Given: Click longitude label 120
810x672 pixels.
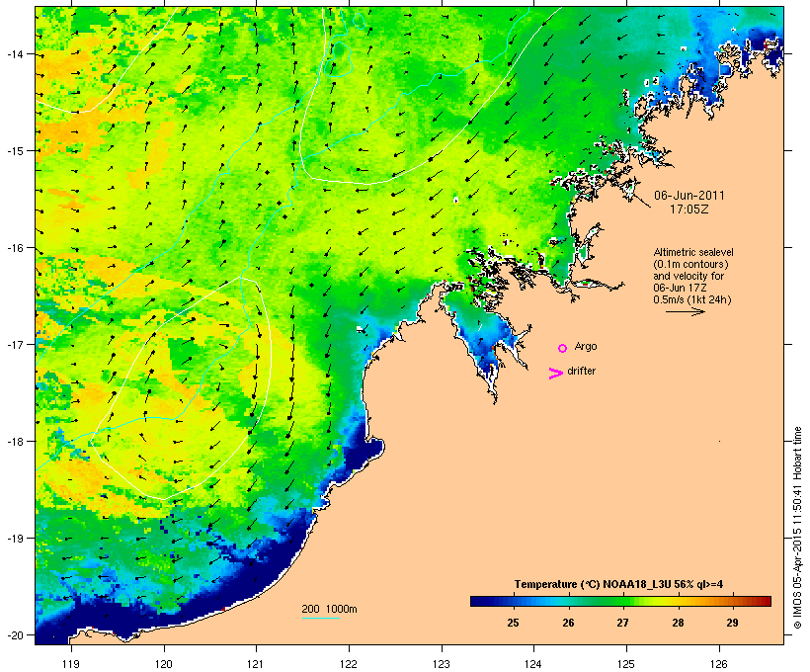Looking at the screenshot, I should (164, 664).
